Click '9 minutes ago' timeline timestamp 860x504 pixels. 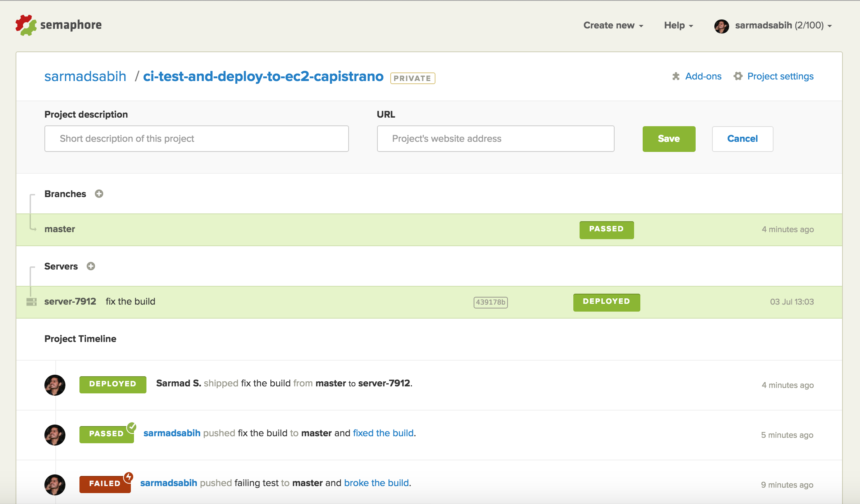tap(787, 485)
